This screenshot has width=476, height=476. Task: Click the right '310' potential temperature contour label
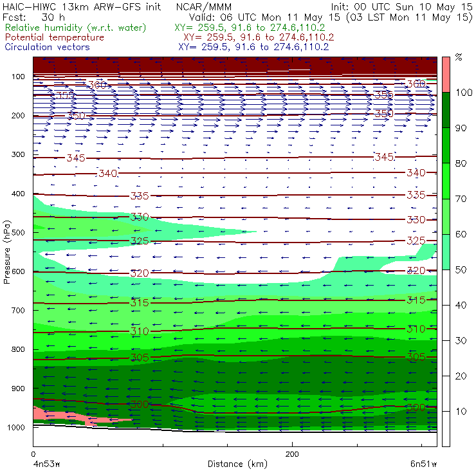(x=416, y=329)
